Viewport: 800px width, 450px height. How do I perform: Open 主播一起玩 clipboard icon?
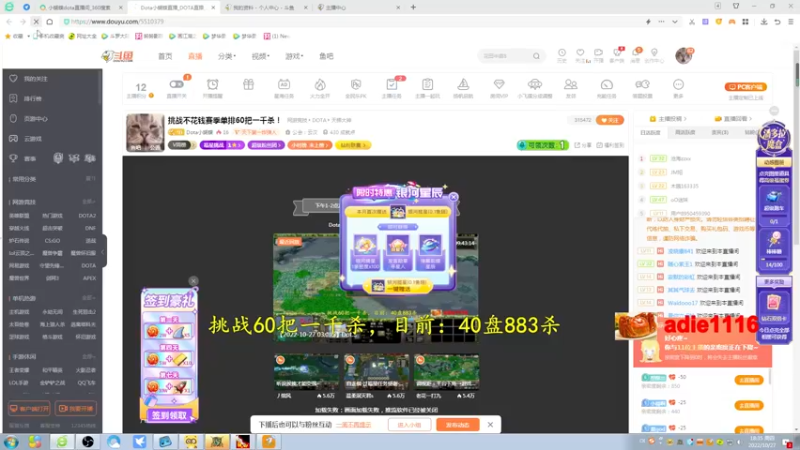[428, 85]
